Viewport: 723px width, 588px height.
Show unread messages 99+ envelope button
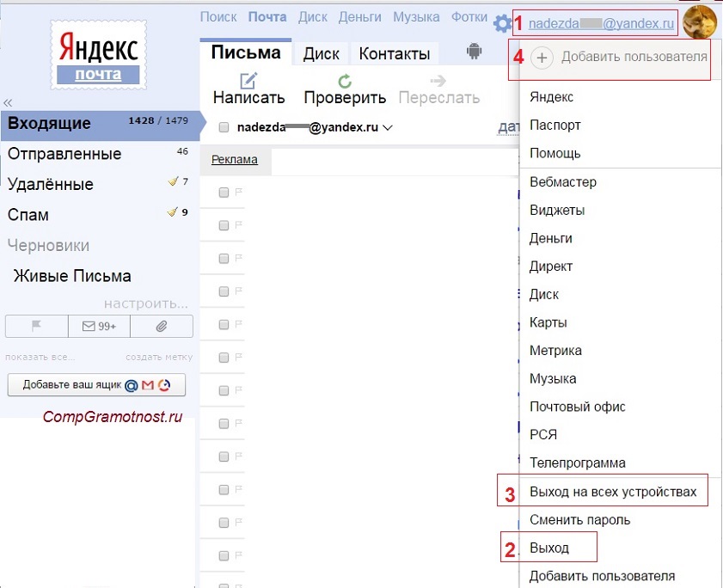coord(99,327)
